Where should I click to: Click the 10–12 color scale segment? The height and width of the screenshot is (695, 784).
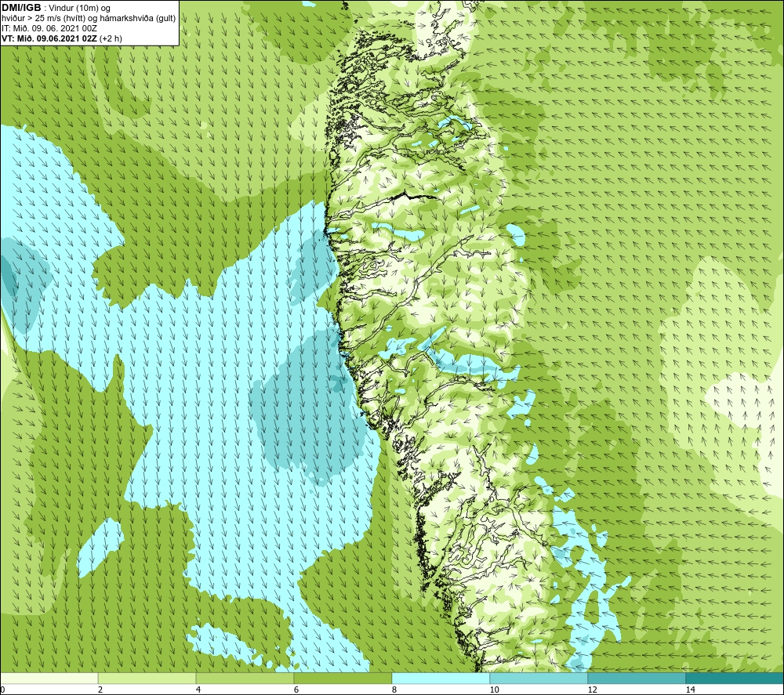[539, 679]
